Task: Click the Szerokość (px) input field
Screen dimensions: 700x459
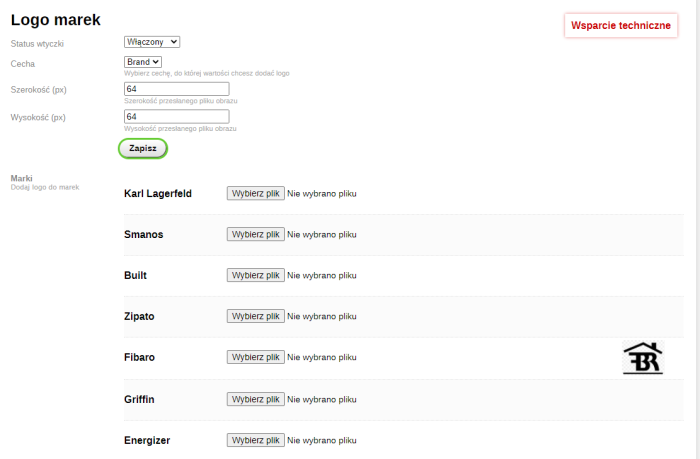Action: point(176,89)
